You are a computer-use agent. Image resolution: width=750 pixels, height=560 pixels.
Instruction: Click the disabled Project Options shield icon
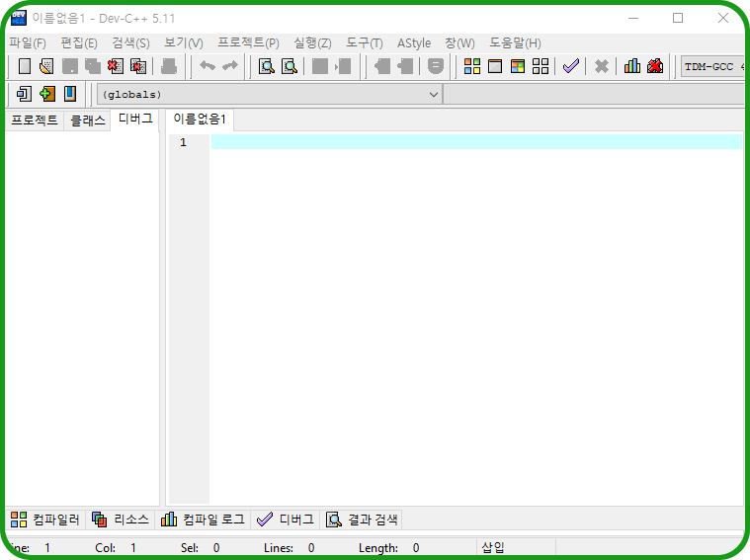point(435,66)
